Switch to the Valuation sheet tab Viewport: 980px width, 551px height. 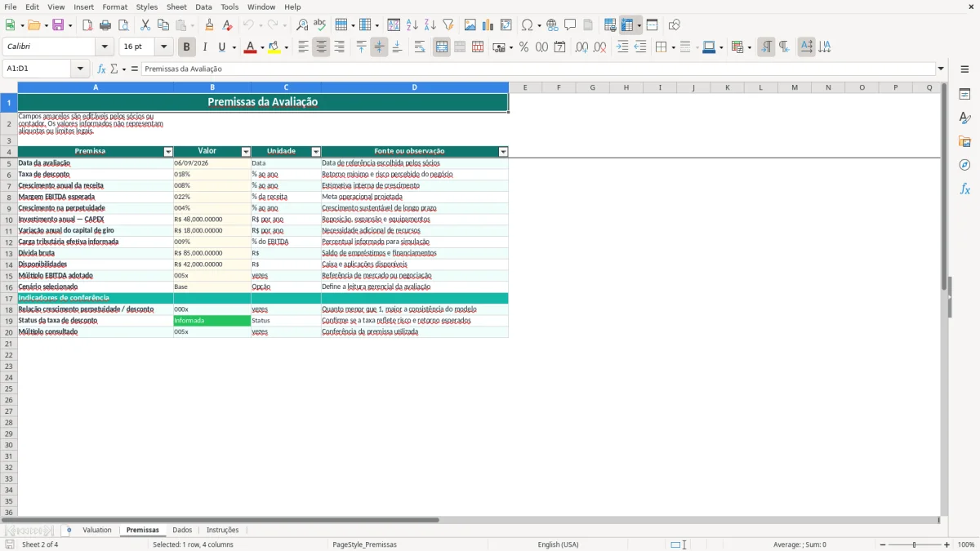97,531
